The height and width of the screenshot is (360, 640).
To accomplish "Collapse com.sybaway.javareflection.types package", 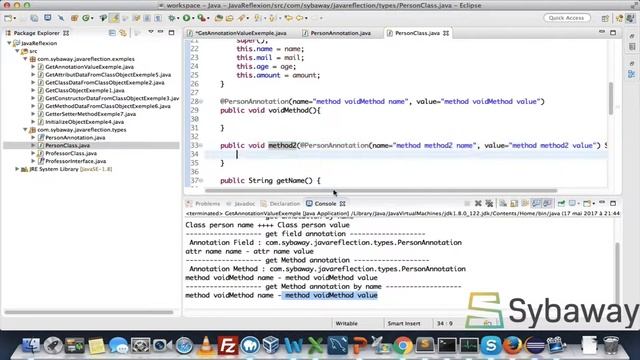I will tap(25, 129).
